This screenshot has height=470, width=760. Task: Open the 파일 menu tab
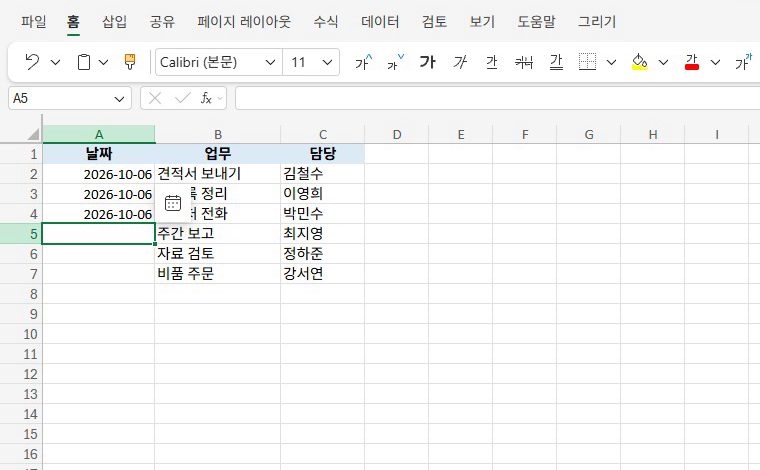34,22
